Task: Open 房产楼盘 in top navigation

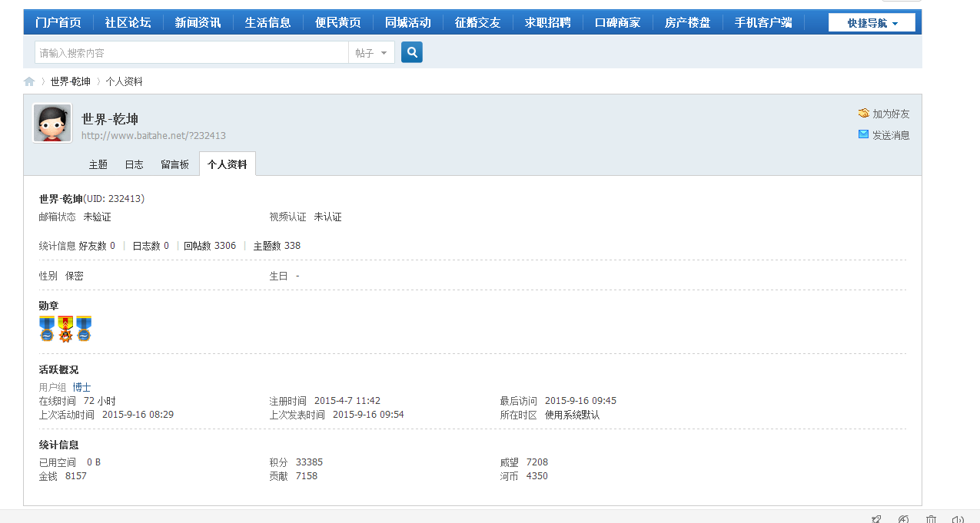Action: coord(688,22)
